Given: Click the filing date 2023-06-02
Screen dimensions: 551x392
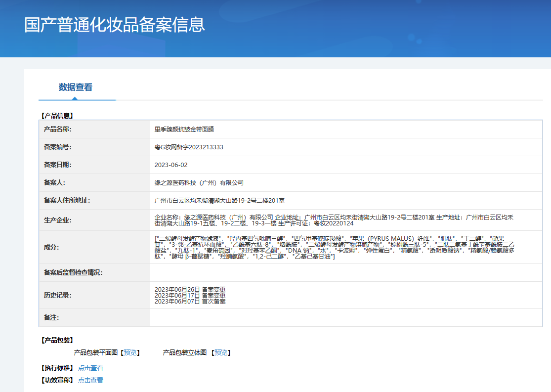Looking at the screenshot, I should coord(171,165).
